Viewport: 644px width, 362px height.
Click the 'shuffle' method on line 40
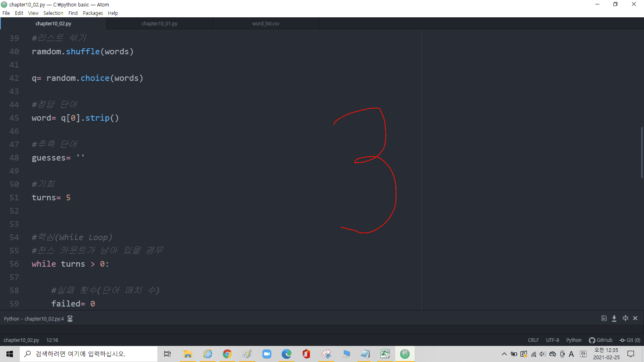[x=83, y=51]
